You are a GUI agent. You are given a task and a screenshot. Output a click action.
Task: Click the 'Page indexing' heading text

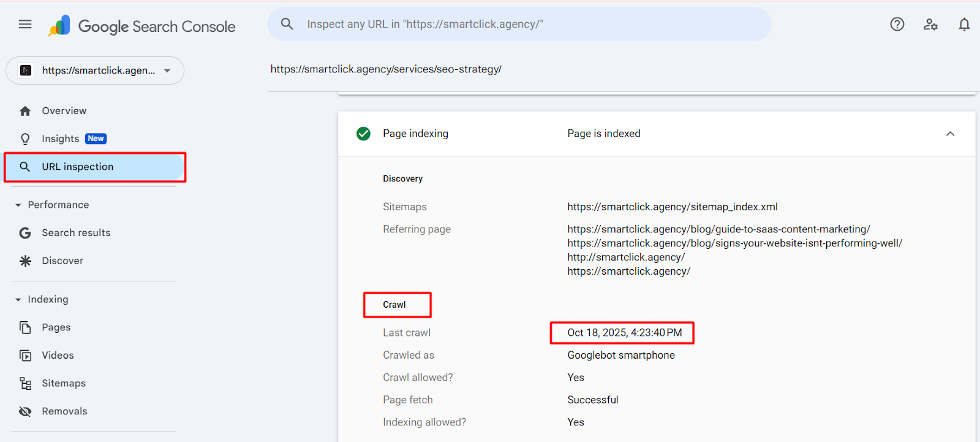pos(415,134)
